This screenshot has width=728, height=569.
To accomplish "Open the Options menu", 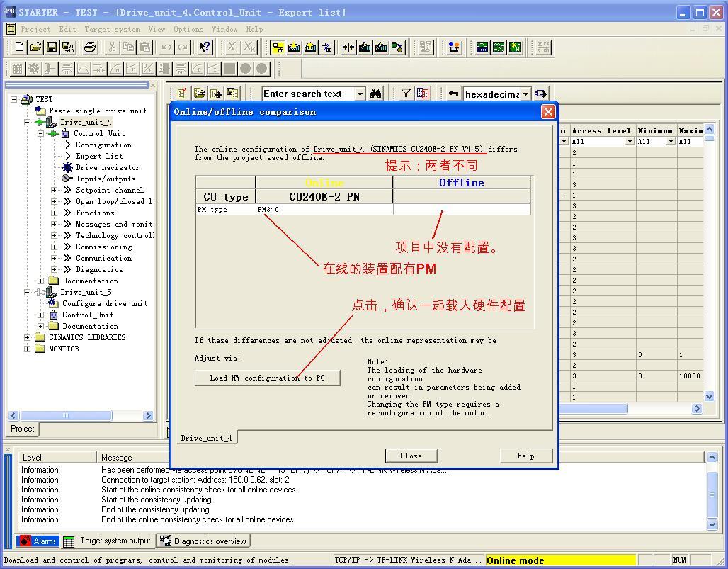I will point(188,29).
